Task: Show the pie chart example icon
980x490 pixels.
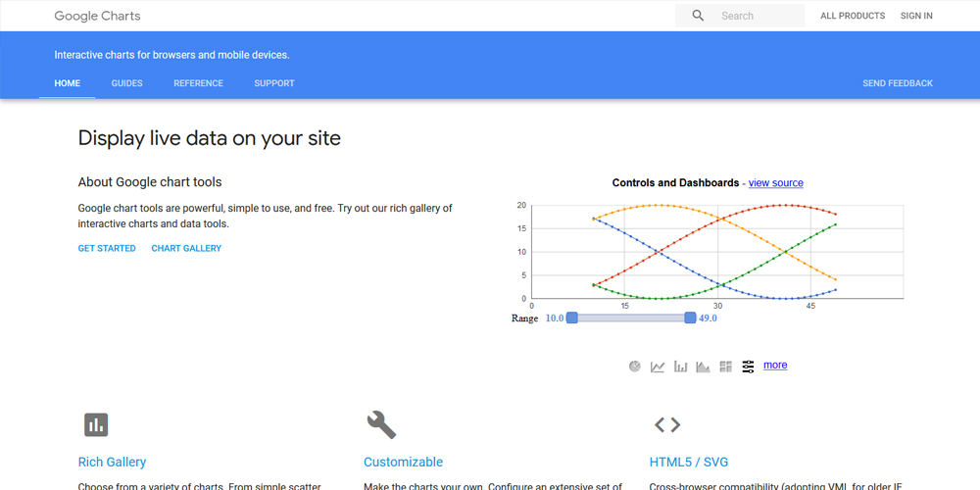Action: coord(634,367)
